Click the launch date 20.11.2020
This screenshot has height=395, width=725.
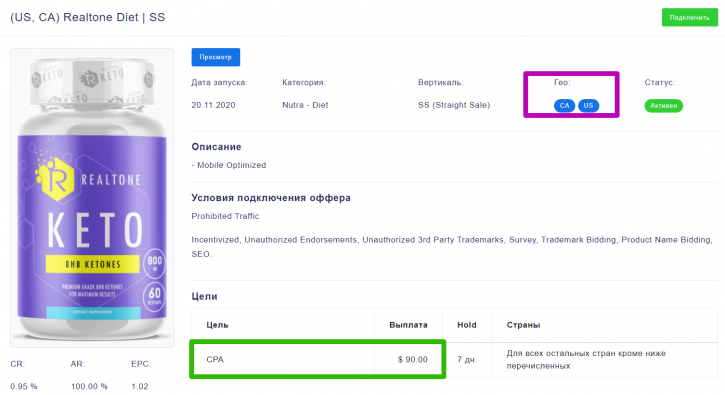pyautogui.click(x=213, y=105)
